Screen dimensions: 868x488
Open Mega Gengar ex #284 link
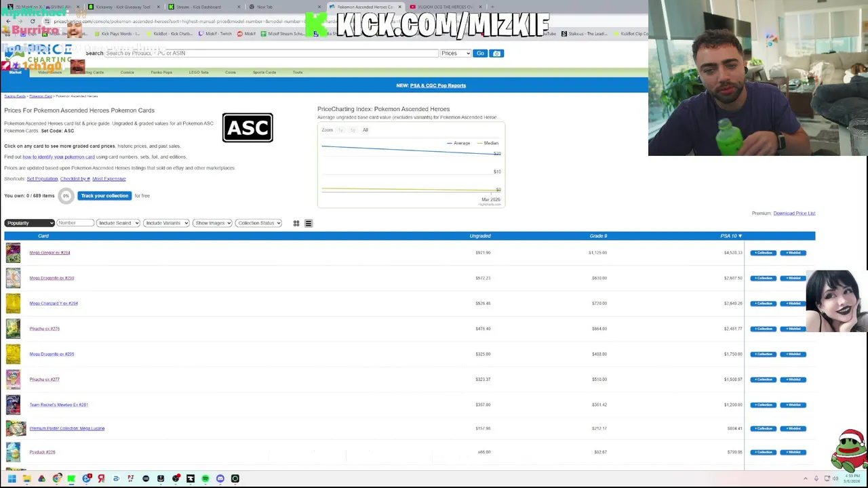tap(50, 253)
